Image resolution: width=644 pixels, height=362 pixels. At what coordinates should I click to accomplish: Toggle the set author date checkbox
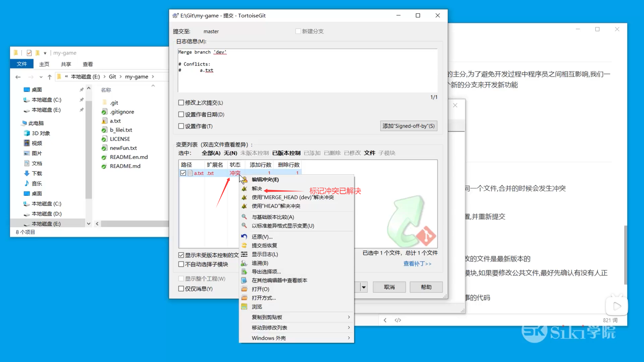tap(181, 114)
